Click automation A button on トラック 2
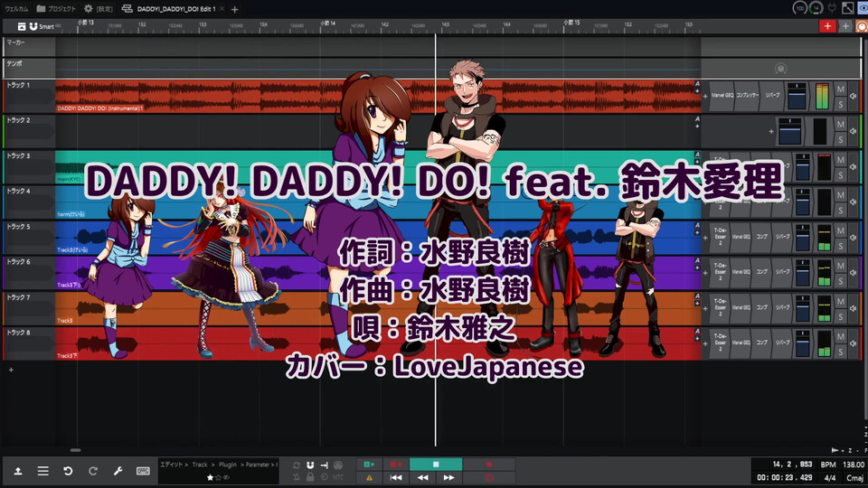 697,119
